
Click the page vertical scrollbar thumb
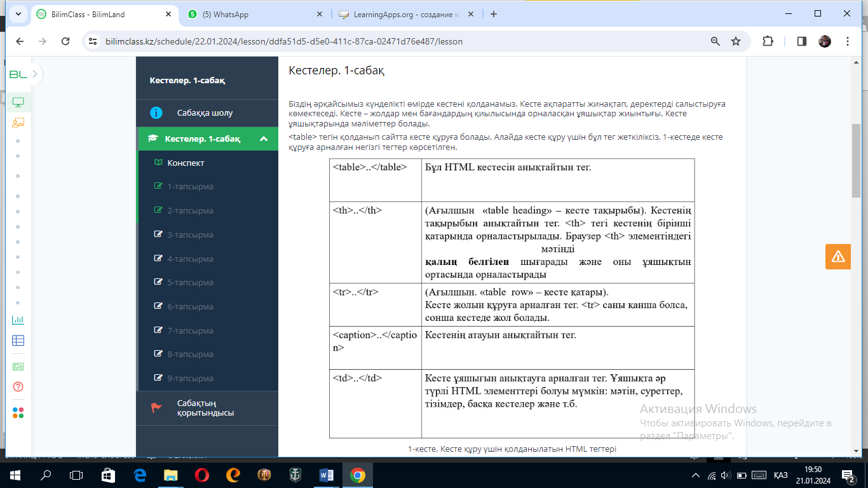coord(856,160)
